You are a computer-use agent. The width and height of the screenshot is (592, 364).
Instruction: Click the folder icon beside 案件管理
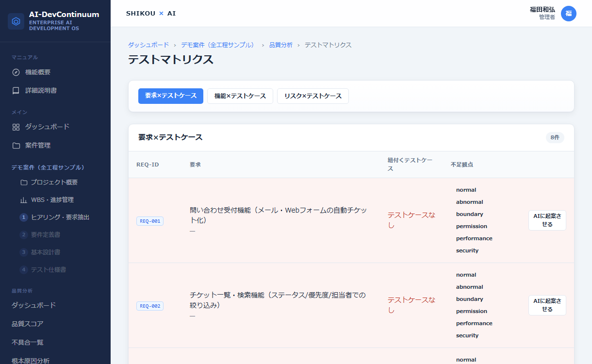pyautogui.click(x=16, y=146)
